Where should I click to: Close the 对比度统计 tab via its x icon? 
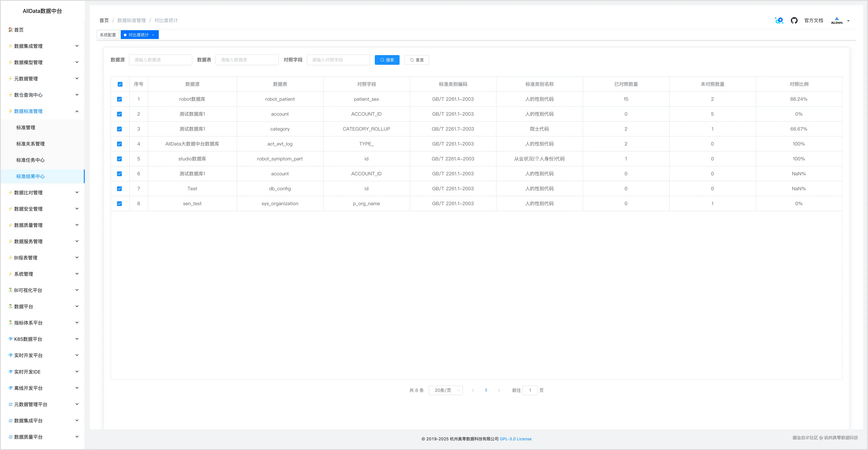pyautogui.click(x=153, y=35)
